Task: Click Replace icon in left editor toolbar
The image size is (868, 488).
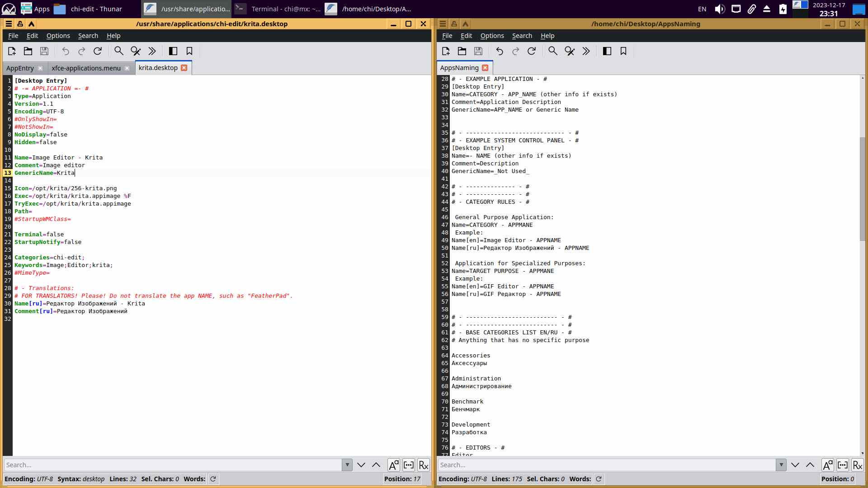Action: 136,51
